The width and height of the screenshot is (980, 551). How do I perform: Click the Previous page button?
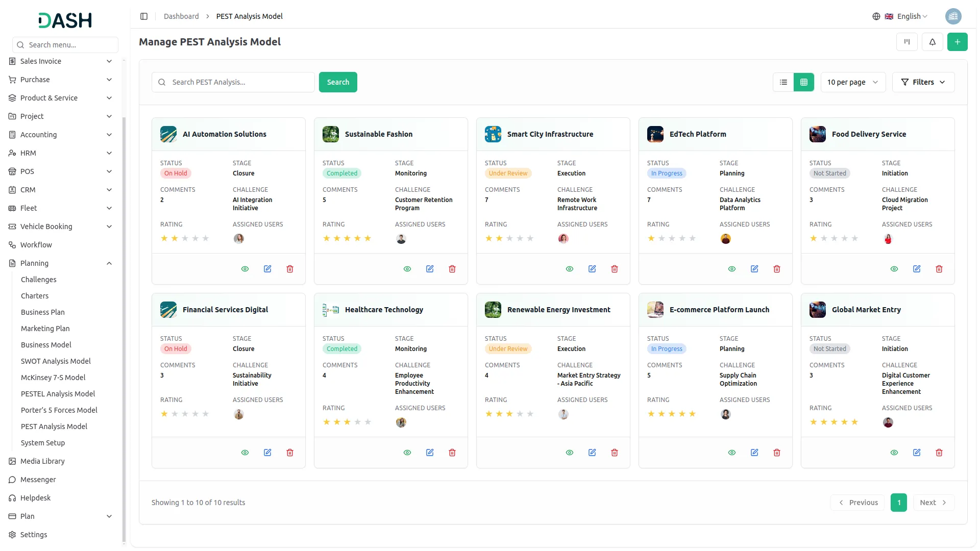point(858,503)
